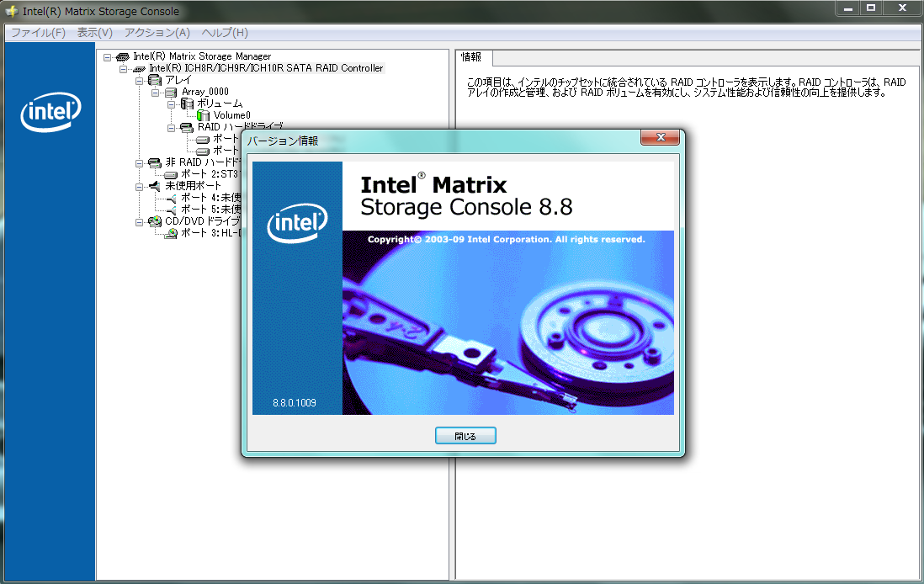Collapse the SATA RAID Controller node
This screenshot has width=924, height=584.
coord(123,69)
